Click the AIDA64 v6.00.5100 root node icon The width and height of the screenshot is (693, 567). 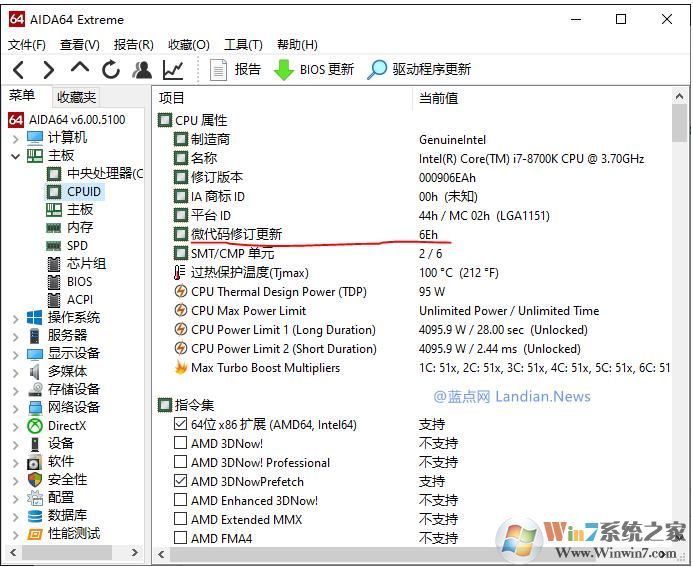coord(16,120)
